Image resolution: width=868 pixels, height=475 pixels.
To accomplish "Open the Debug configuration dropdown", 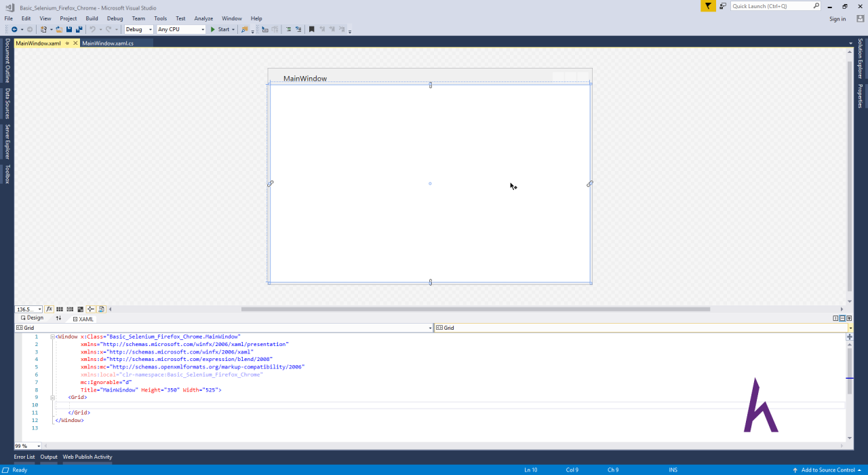I will point(139,29).
